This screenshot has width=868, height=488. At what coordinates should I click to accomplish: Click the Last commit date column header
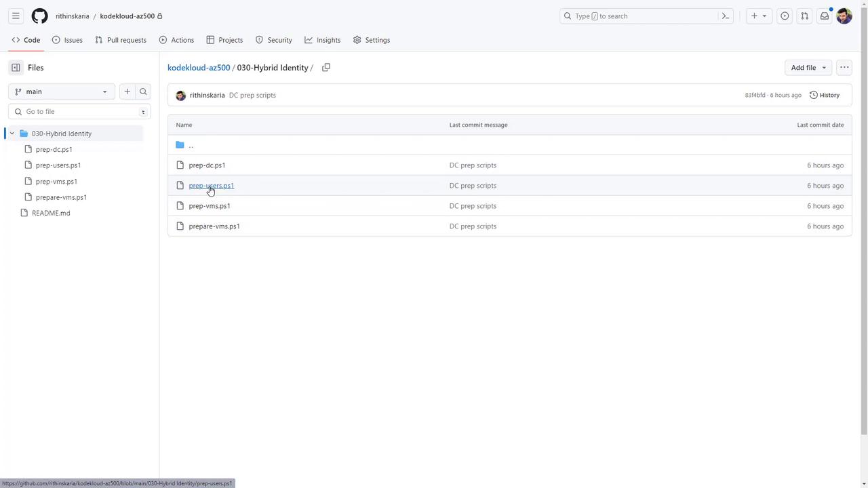point(821,125)
